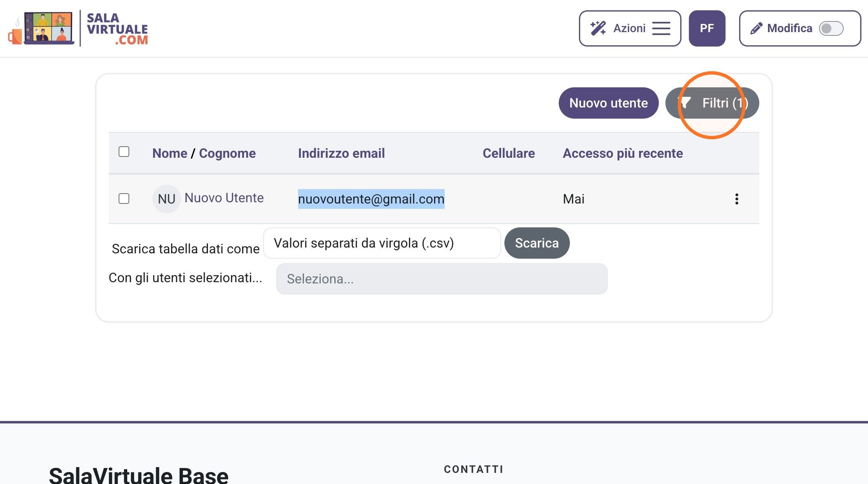This screenshot has width=868, height=484.
Task: Sort by Indirizzo email column header
Action: coord(341,153)
